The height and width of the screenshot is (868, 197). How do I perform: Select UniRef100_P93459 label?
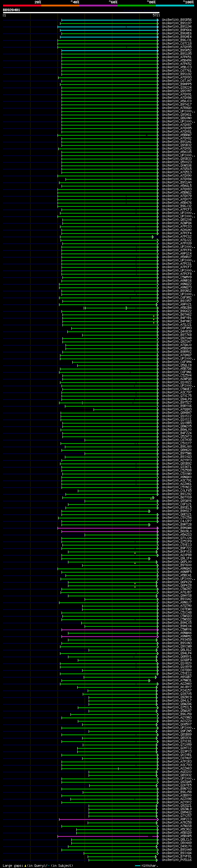(176, 640)
